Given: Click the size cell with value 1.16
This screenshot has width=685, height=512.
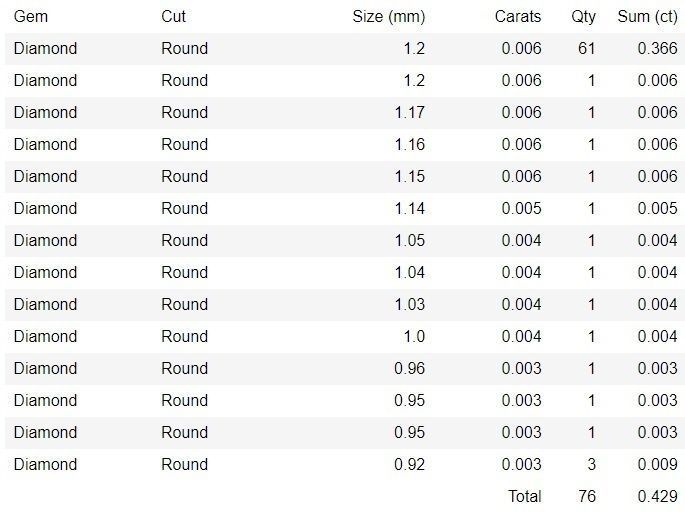Looking at the screenshot, I should pos(409,144).
